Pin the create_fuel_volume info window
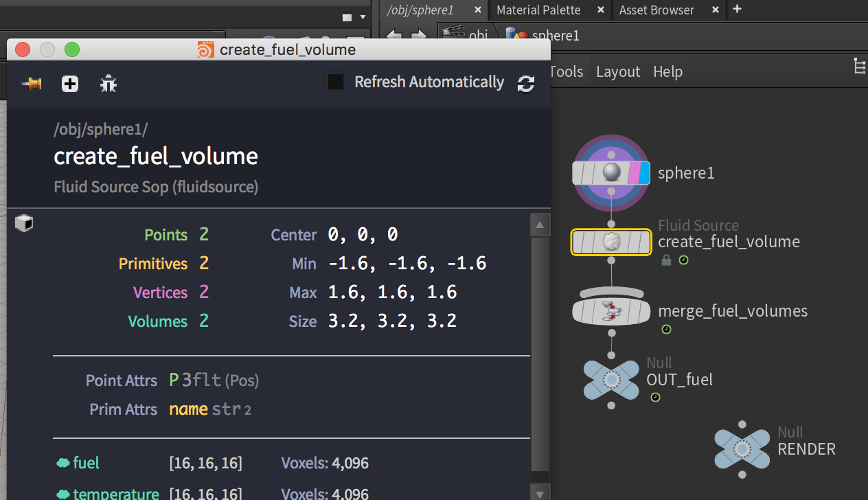Viewport: 868px width, 500px height. (x=32, y=84)
